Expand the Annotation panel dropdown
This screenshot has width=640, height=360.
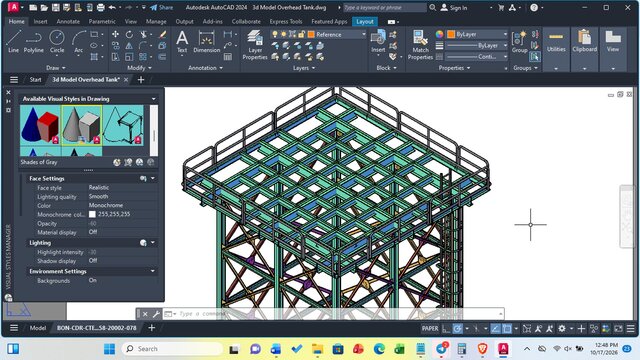205,68
